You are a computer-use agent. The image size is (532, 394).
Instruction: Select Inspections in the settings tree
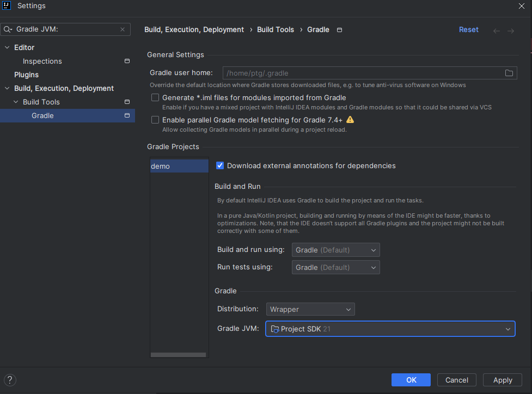coord(42,61)
